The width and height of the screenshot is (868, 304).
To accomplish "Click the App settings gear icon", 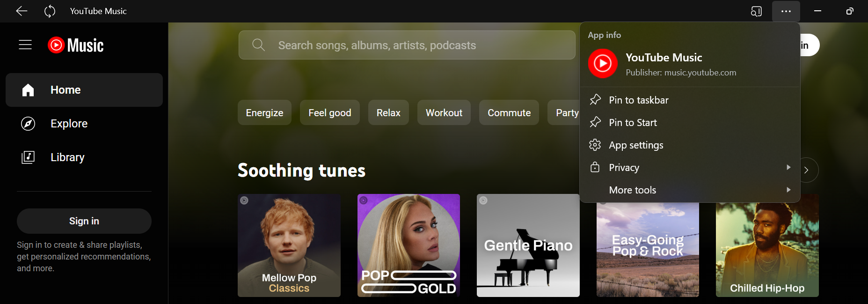I will (x=595, y=145).
